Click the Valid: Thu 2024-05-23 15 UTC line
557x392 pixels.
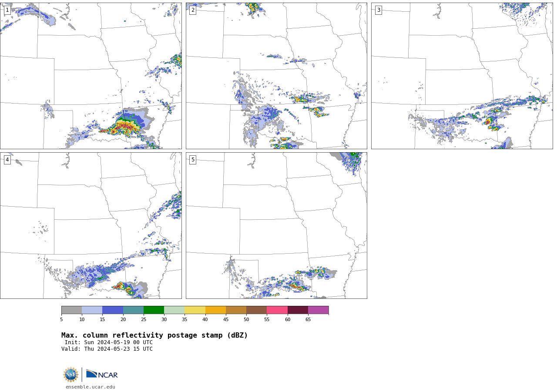tap(107, 349)
